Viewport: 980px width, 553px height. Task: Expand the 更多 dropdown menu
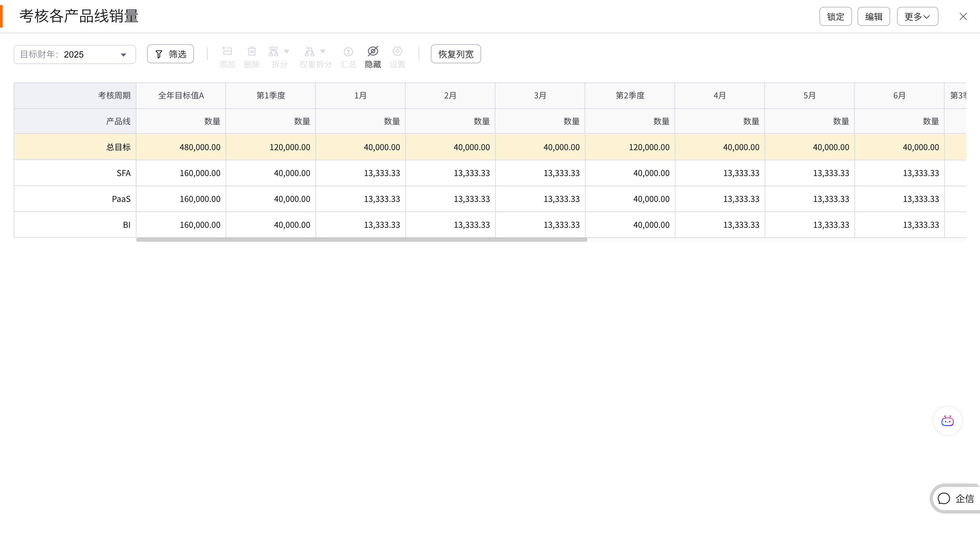pos(917,16)
